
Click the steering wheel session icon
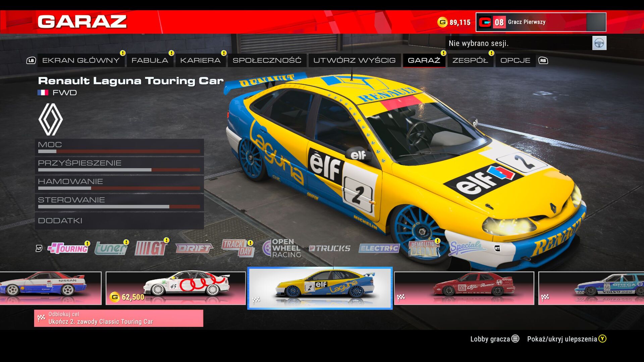click(599, 43)
